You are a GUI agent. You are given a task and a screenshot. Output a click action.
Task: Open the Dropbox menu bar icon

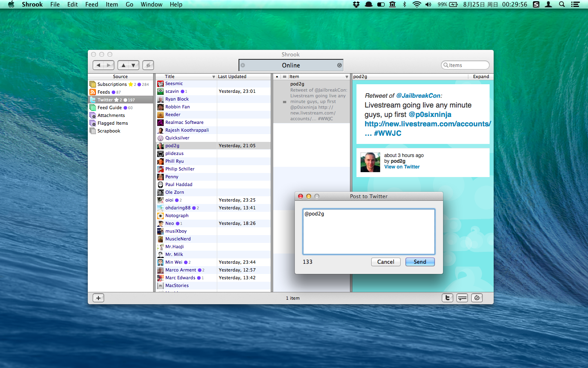[x=356, y=4]
